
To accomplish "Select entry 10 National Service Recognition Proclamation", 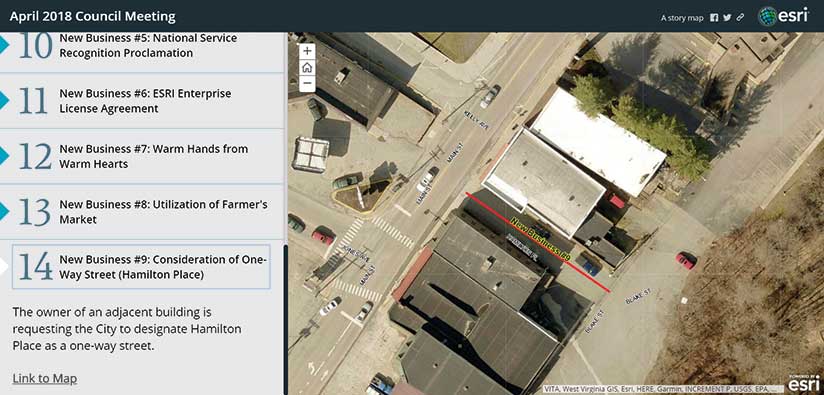I will (142, 46).
